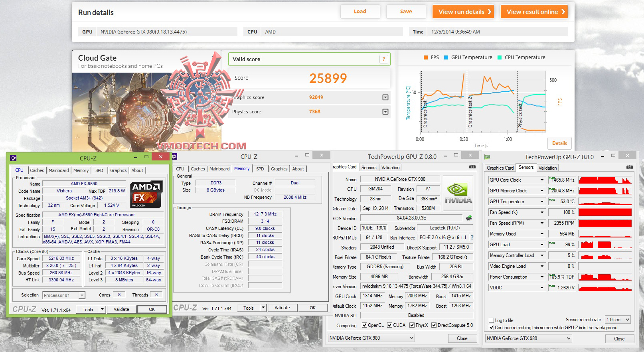The width and height of the screenshot is (644, 352).
Task: Click the NVIDIA logo in GPU-Z
Action: 458,194
